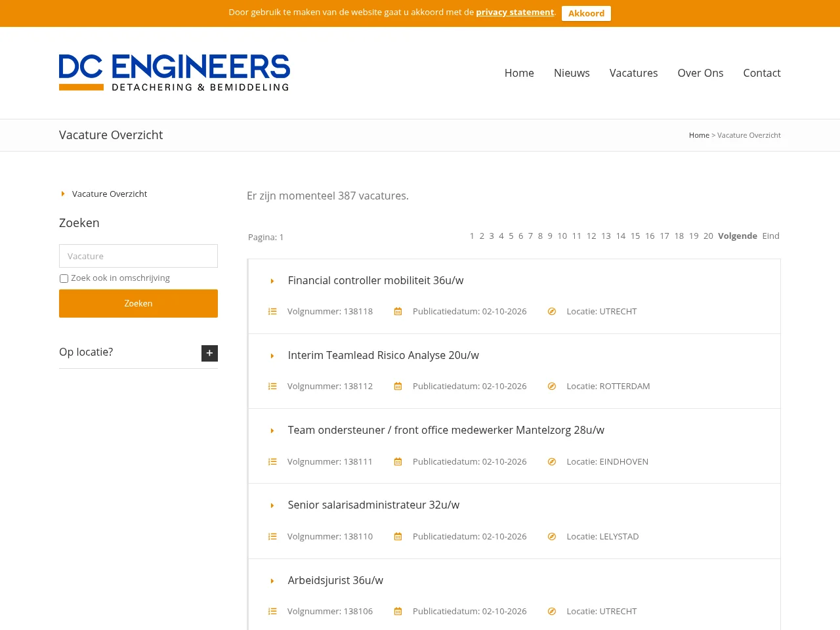The height and width of the screenshot is (630, 840).
Task: Click compass icon next to Locatie: UTRECHT 138118
Action: [552, 312]
